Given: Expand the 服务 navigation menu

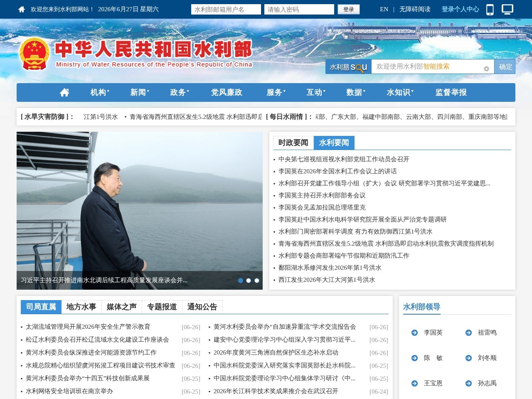Looking at the screenshot, I should pos(276,92).
